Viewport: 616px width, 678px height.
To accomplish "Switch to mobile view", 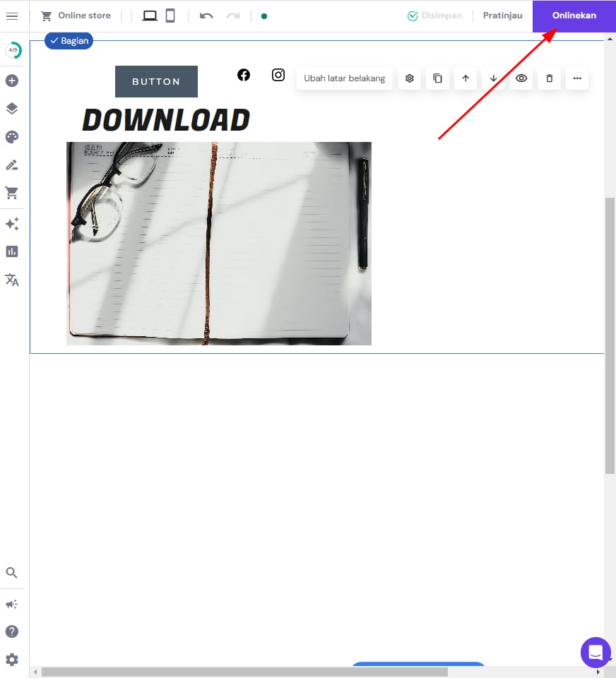I will tap(170, 16).
